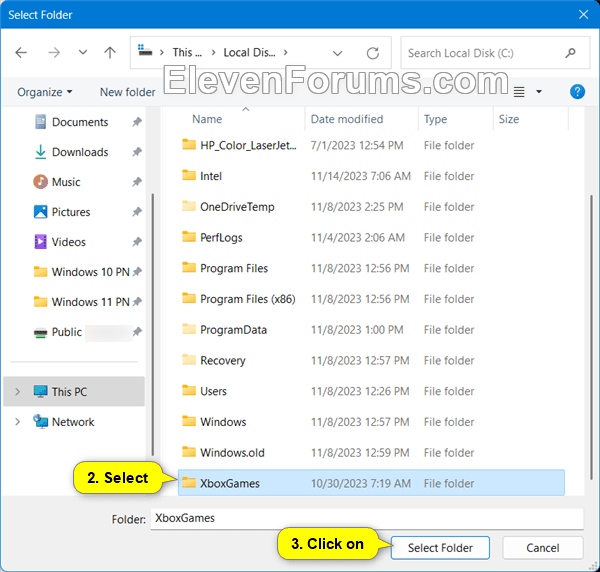
Task: Expand the This PC tree node
Action: point(17,392)
